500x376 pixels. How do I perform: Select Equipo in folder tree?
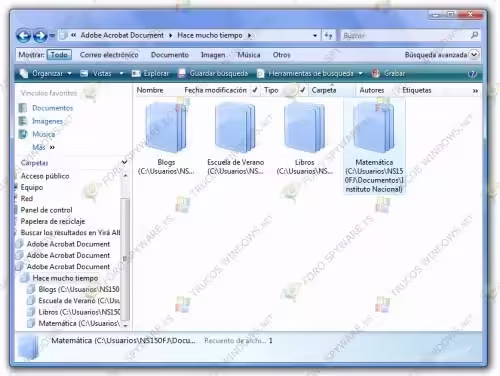(31, 187)
